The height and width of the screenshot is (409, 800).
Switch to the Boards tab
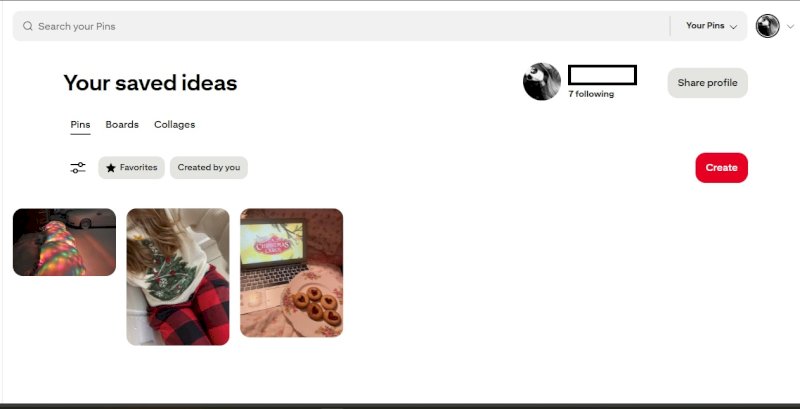tap(122, 124)
